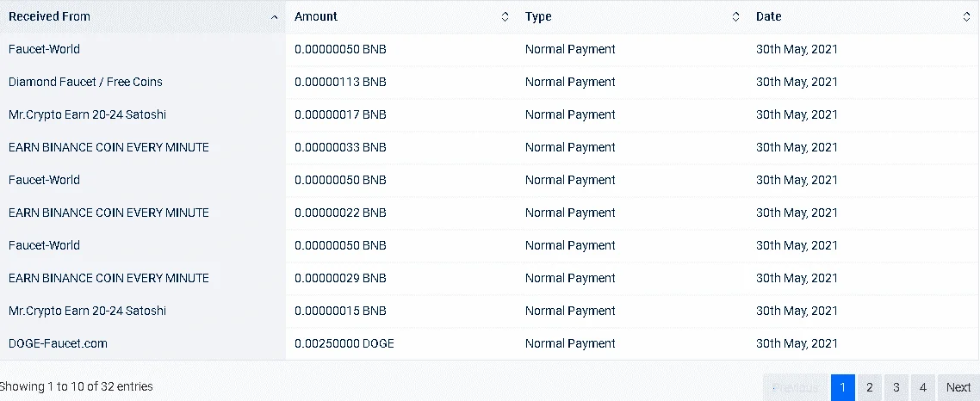
Task: Click amount 0.00000017 BNB
Action: pos(341,115)
